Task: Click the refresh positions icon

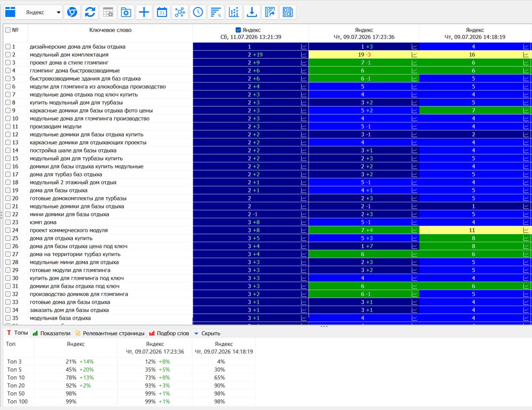Action: click(90, 12)
